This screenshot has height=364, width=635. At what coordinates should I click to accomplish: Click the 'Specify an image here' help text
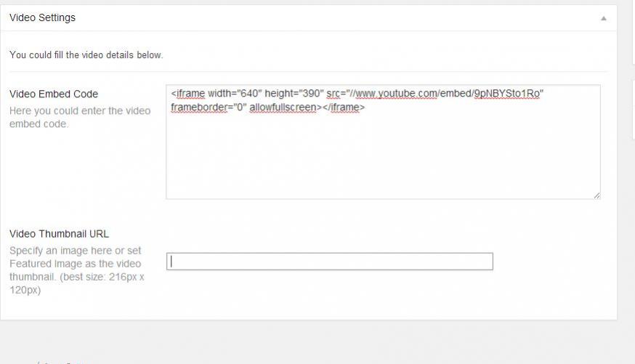tap(75, 251)
